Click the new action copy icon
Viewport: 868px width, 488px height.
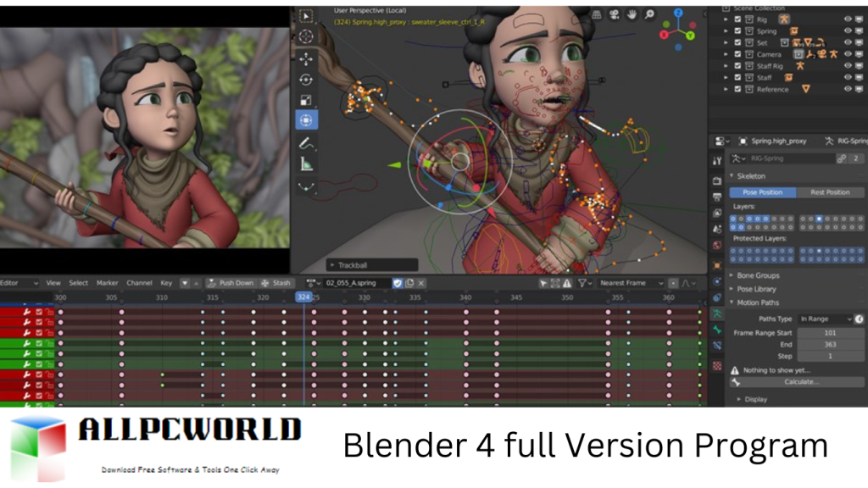tap(409, 283)
